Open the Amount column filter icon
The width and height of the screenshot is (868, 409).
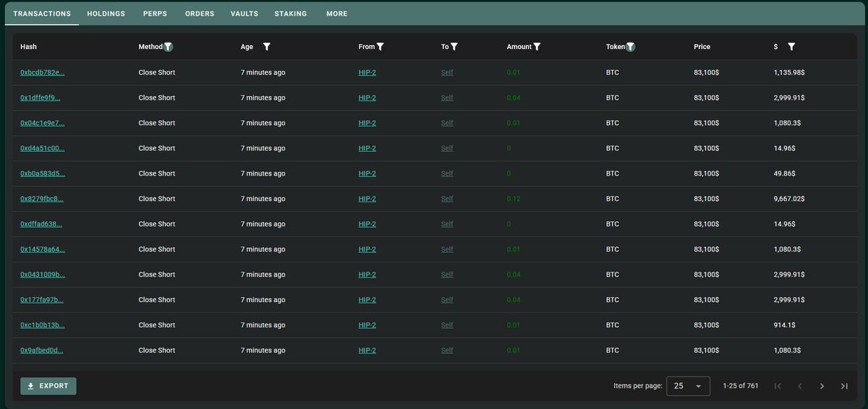[x=537, y=47]
